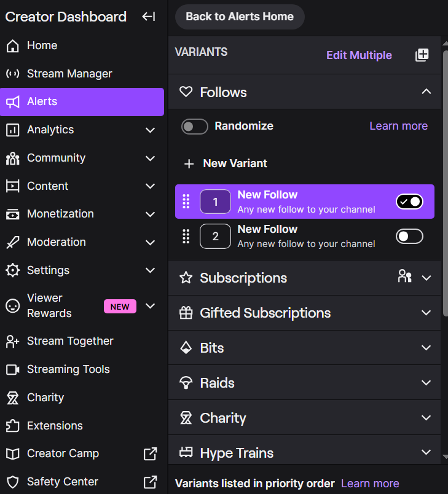Collapse the Creator Dashboard sidebar arrow
The image size is (448, 494).
click(148, 17)
